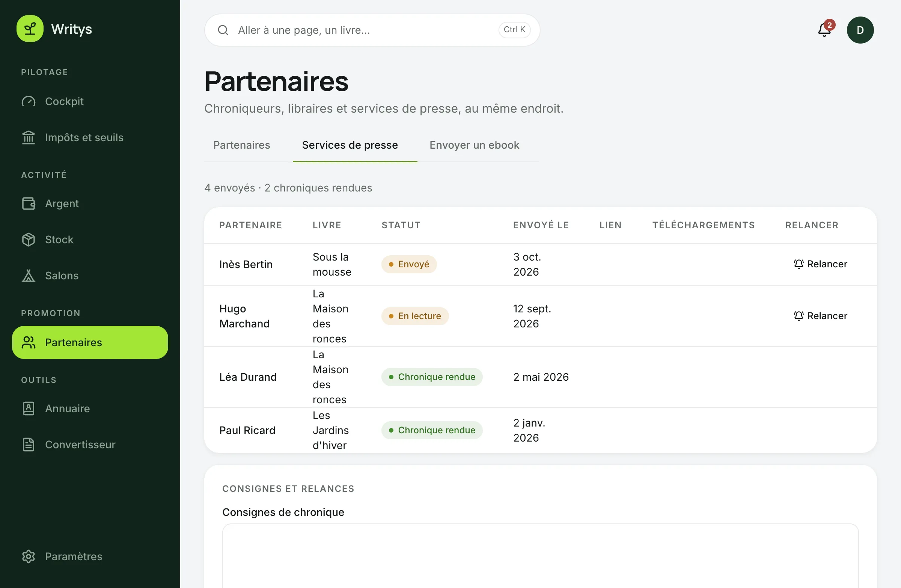Select the Léa Durand partner name
Viewport: 901px width, 588px height.
point(248,377)
